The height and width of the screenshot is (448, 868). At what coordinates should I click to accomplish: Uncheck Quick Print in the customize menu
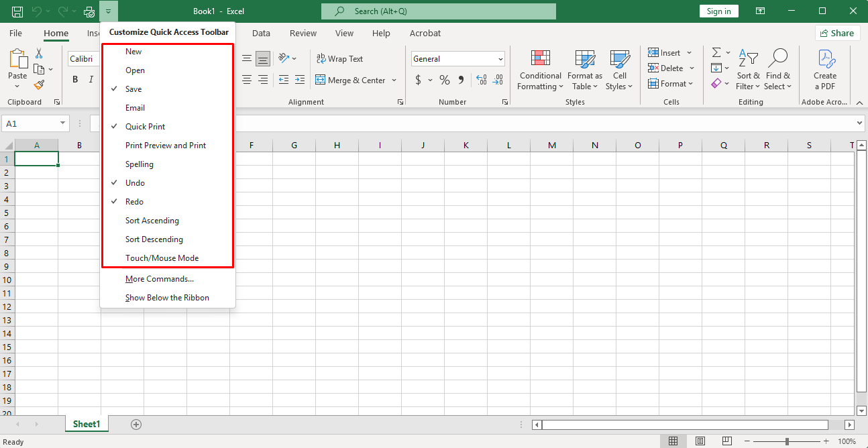pos(146,127)
